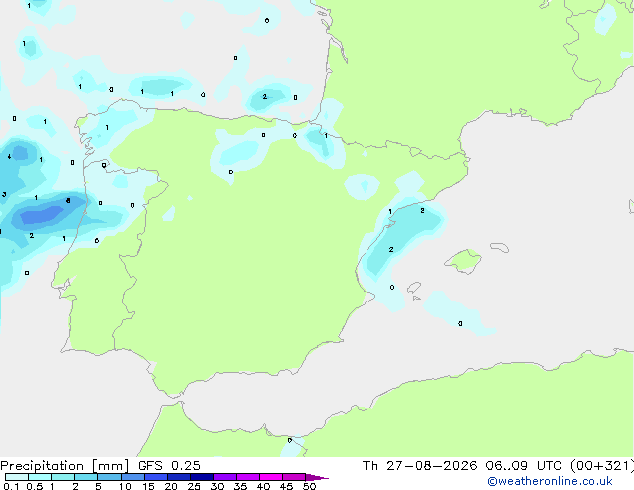The width and height of the screenshot is (634, 490).
Task: Click the Mallorca island on the map
Action: [464, 261]
